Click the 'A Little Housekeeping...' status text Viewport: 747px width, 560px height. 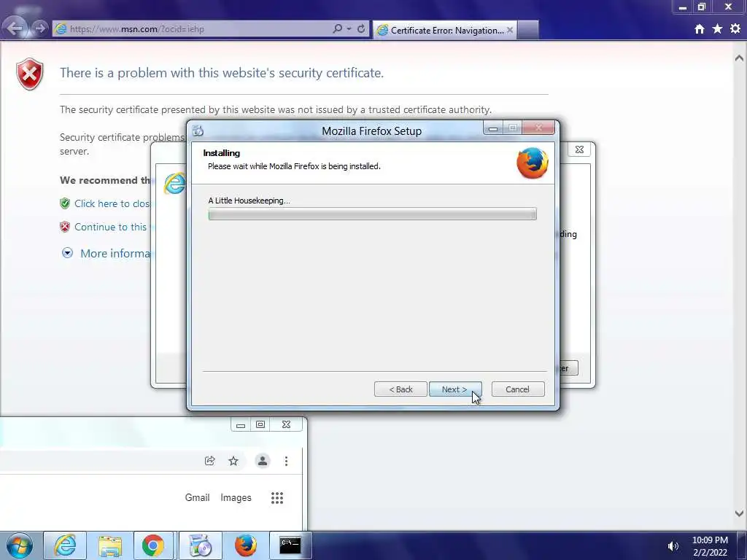click(249, 201)
